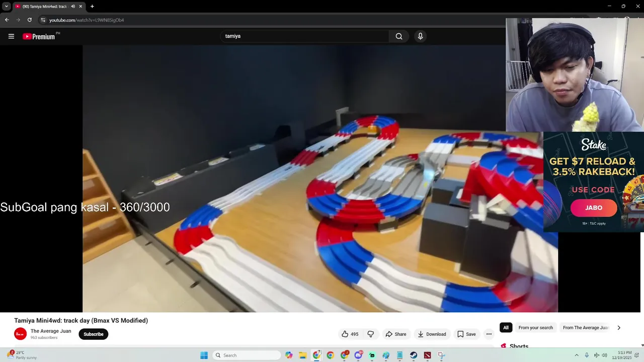This screenshot has width=644, height=362.
Task: View site information icon in address bar
Action: pos(43,20)
